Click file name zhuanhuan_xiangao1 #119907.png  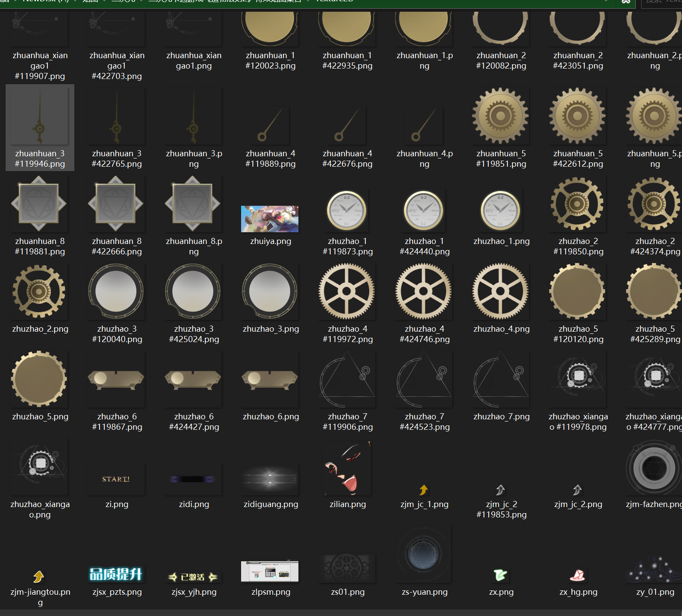tap(40, 66)
